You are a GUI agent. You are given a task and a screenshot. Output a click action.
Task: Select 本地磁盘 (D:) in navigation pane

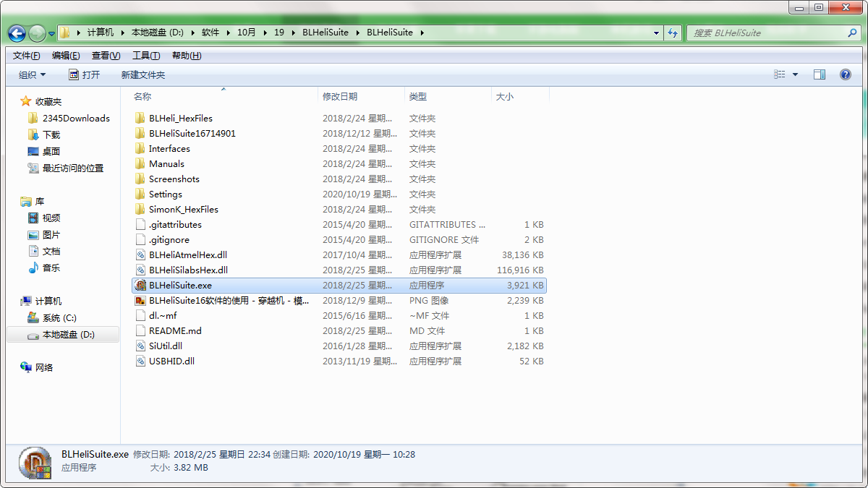coord(63,335)
